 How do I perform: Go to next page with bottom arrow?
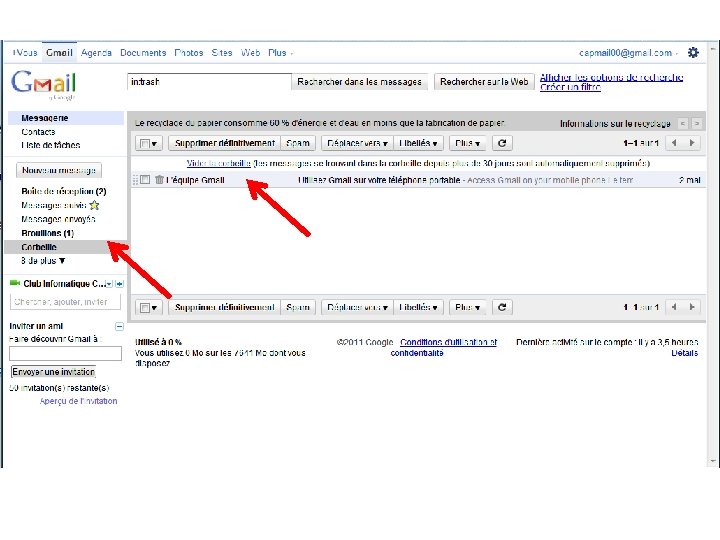tap(692, 307)
